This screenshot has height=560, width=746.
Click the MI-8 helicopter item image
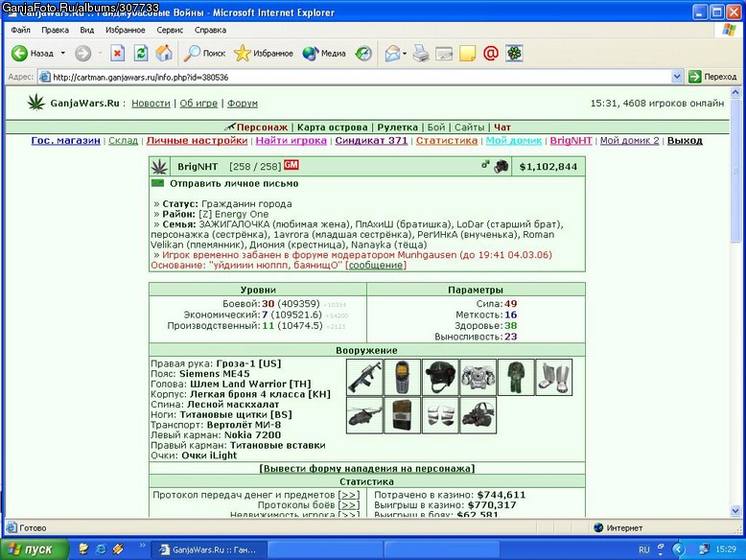pyautogui.click(x=364, y=415)
